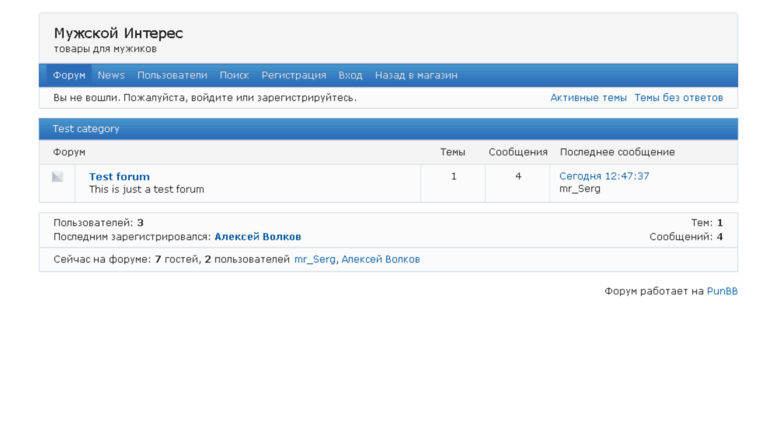
Task: Open the Test forum link
Action: 119,177
